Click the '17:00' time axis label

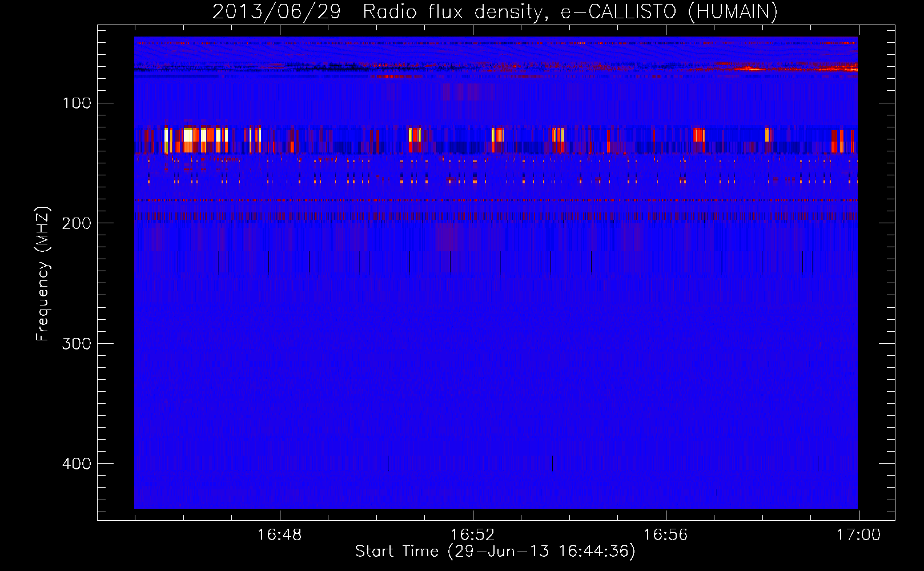(x=858, y=535)
